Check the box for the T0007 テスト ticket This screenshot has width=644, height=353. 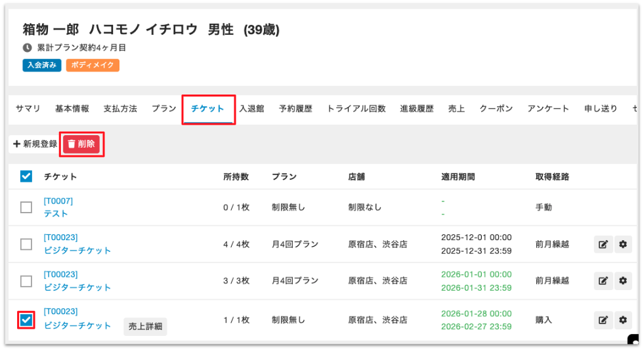click(x=26, y=207)
